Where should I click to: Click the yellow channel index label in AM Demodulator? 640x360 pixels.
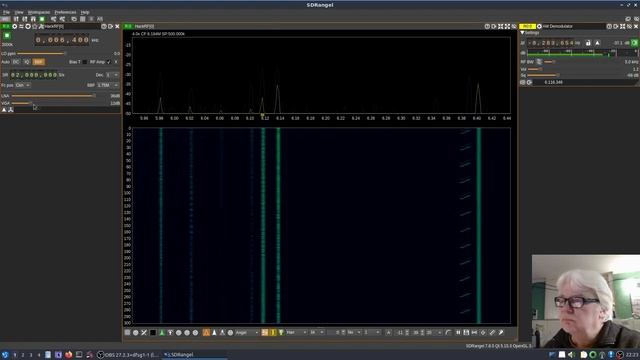527,26
